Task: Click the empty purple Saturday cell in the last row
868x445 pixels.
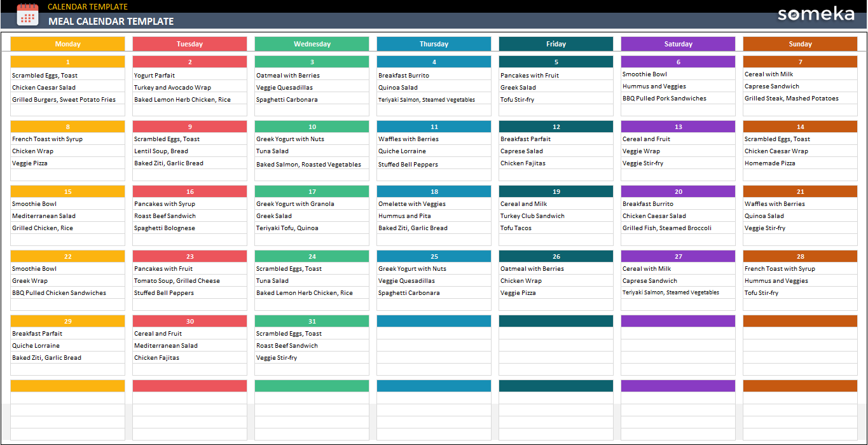Action: pyautogui.click(x=678, y=385)
